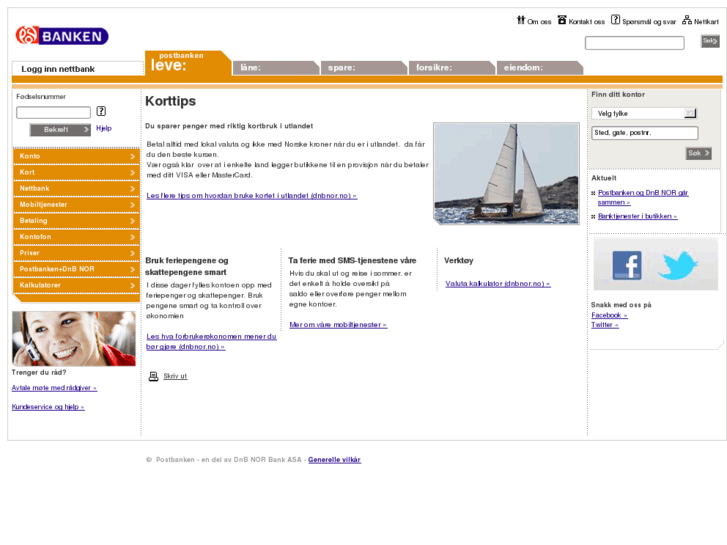Image resolution: width=727 pixels, height=545 pixels.
Task: Click the help question-mark icon beside Fødselsnummer
Action: 101,111
